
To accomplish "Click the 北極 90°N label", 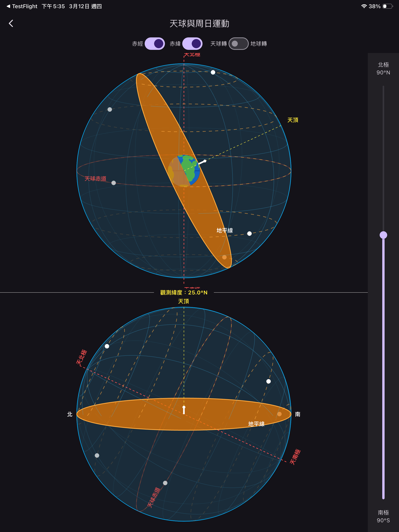I will 383,69.
